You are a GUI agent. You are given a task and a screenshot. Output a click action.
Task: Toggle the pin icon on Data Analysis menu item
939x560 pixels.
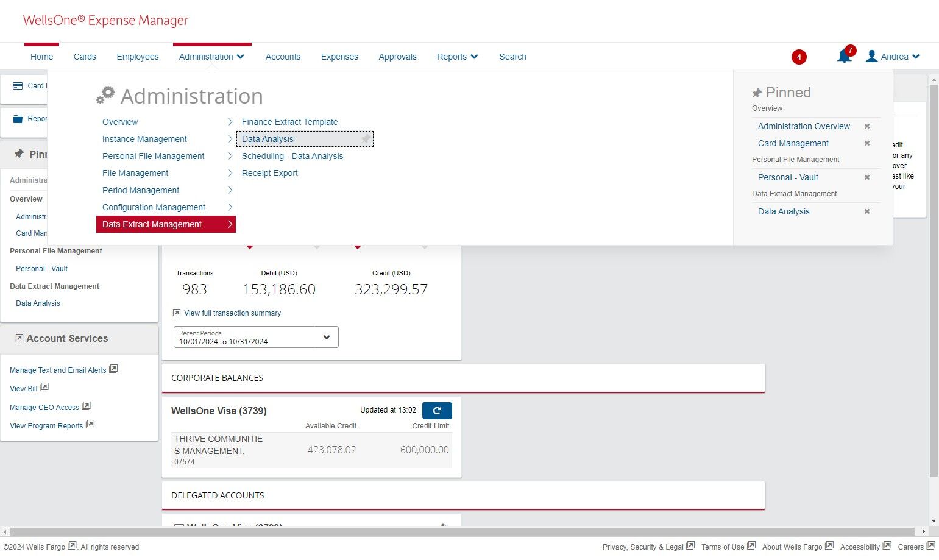coord(365,139)
